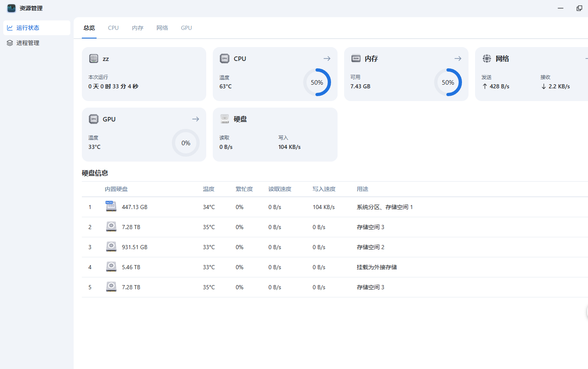Click the network globe icon
The image size is (588, 369).
487,59
